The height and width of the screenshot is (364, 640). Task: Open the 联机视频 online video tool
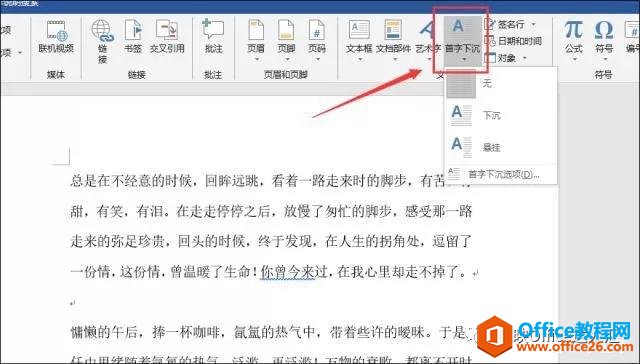56,37
